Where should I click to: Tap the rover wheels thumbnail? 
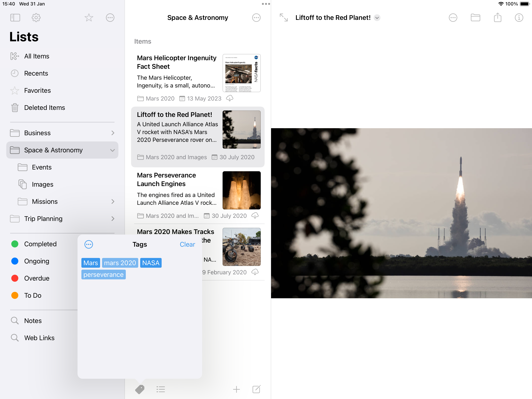coord(241,247)
